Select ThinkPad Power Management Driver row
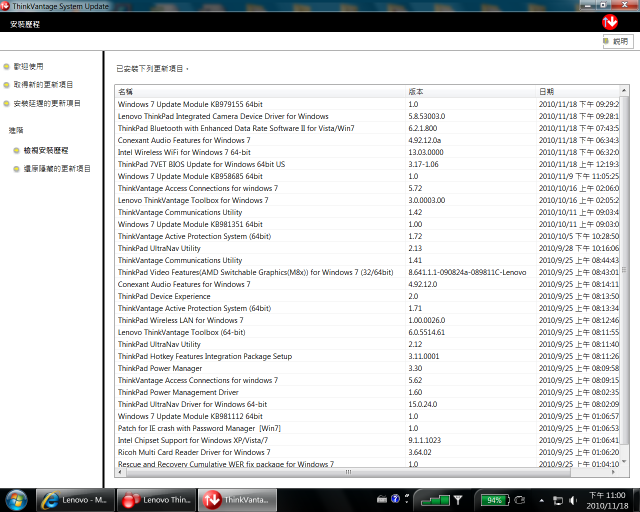The image size is (640, 512). click(x=367, y=392)
